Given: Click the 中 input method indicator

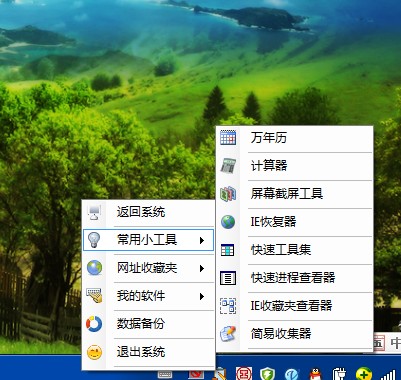Looking at the screenshot, I should coord(396,343).
